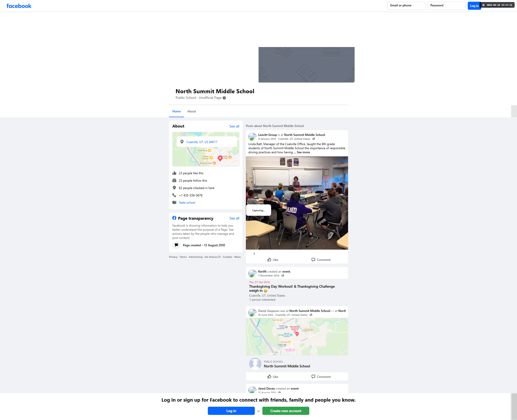
Task: Click the Unofficial Page info icon
Action: pyautogui.click(x=224, y=98)
